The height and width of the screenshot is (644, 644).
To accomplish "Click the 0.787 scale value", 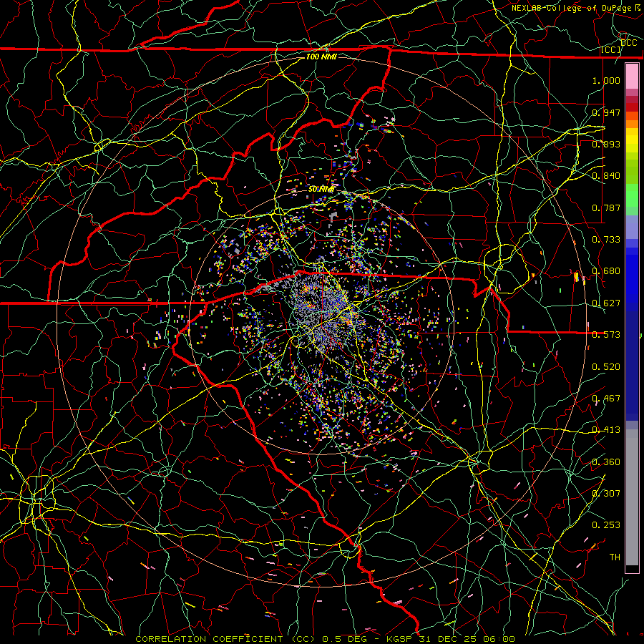I will tap(606, 208).
